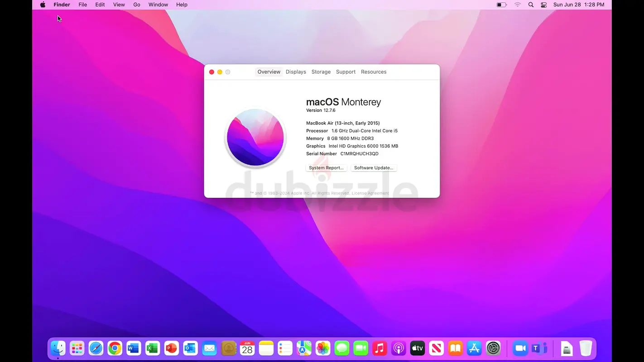
Task: Click the System Report button
Action: [x=326, y=168]
